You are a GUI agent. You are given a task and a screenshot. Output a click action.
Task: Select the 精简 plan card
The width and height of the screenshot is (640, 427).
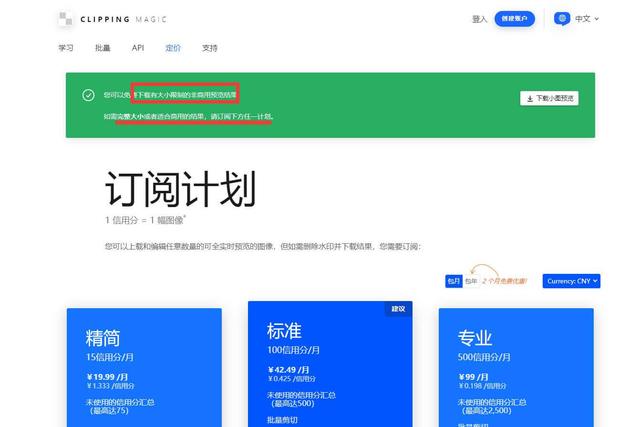[144, 366]
